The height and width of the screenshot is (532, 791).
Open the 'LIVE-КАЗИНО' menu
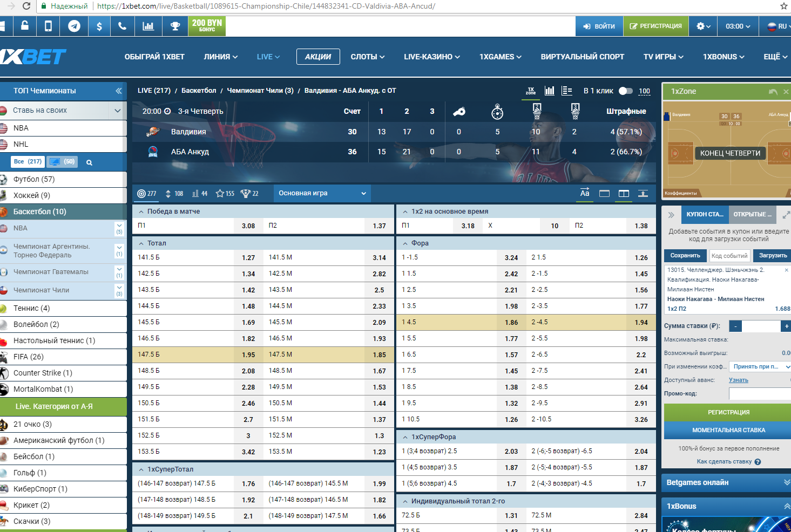[432, 57]
